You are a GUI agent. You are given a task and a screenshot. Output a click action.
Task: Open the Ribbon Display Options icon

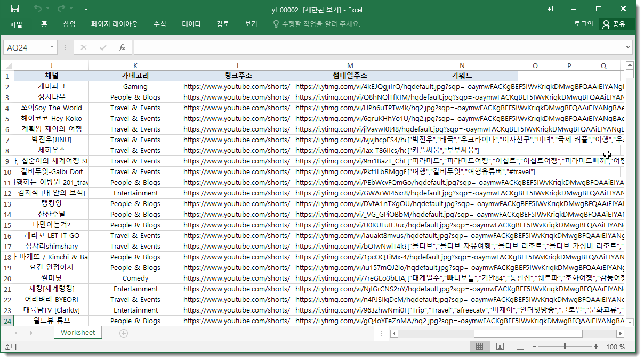pos(550,9)
